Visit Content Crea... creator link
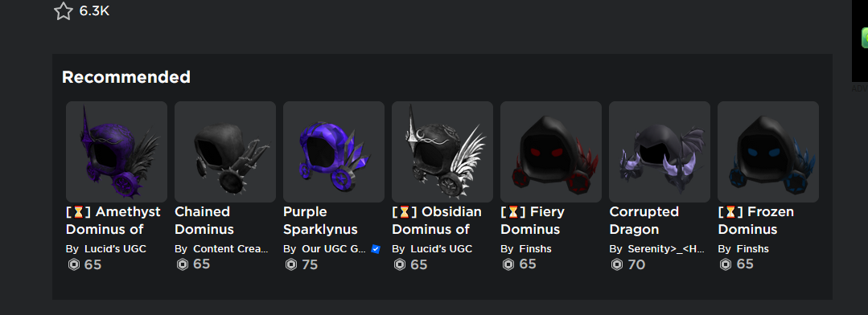868x315 pixels. 230,248
